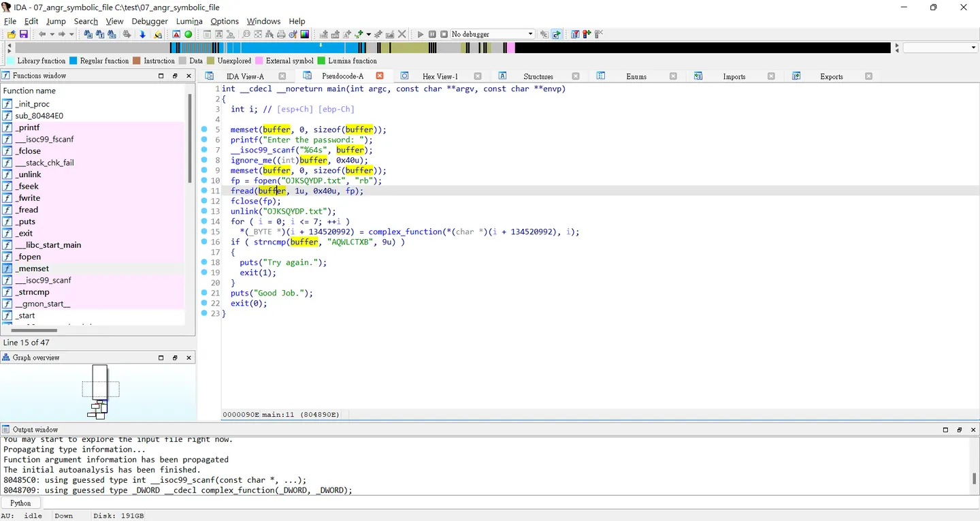Open the Debugger menu
The height and width of the screenshot is (521, 980).
click(x=149, y=21)
